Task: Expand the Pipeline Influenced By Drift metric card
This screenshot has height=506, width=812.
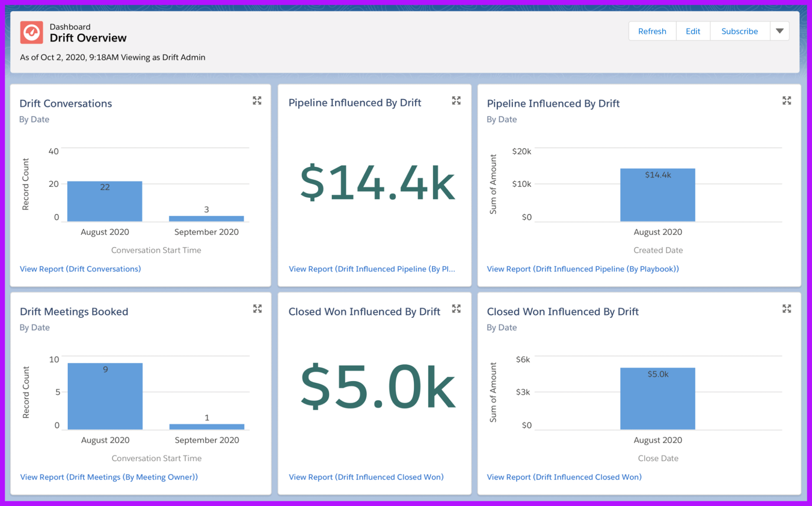Action: click(457, 100)
